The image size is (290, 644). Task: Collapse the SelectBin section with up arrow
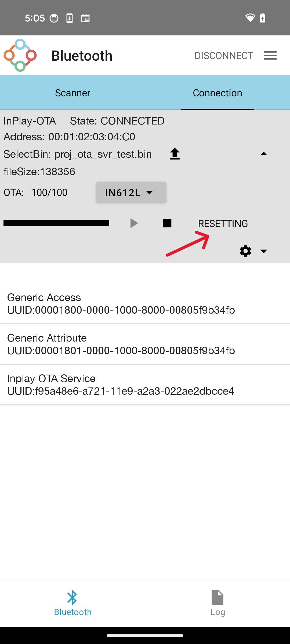[x=264, y=154]
